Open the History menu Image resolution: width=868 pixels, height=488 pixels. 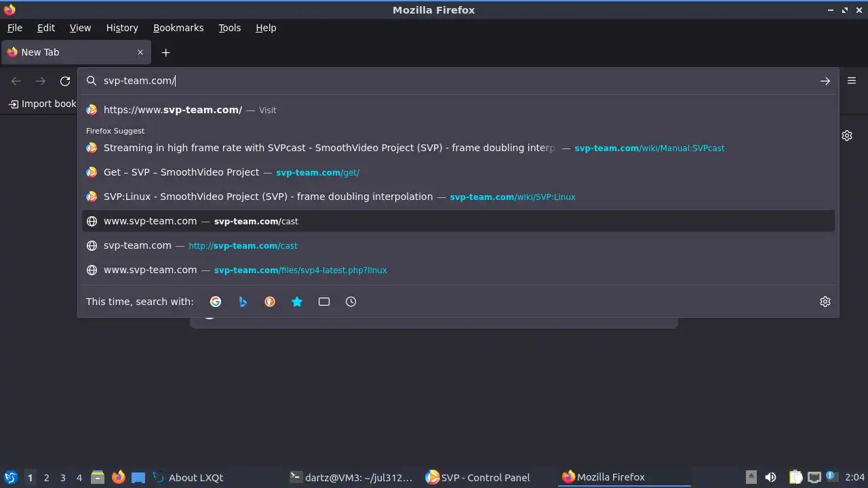coord(122,28)
